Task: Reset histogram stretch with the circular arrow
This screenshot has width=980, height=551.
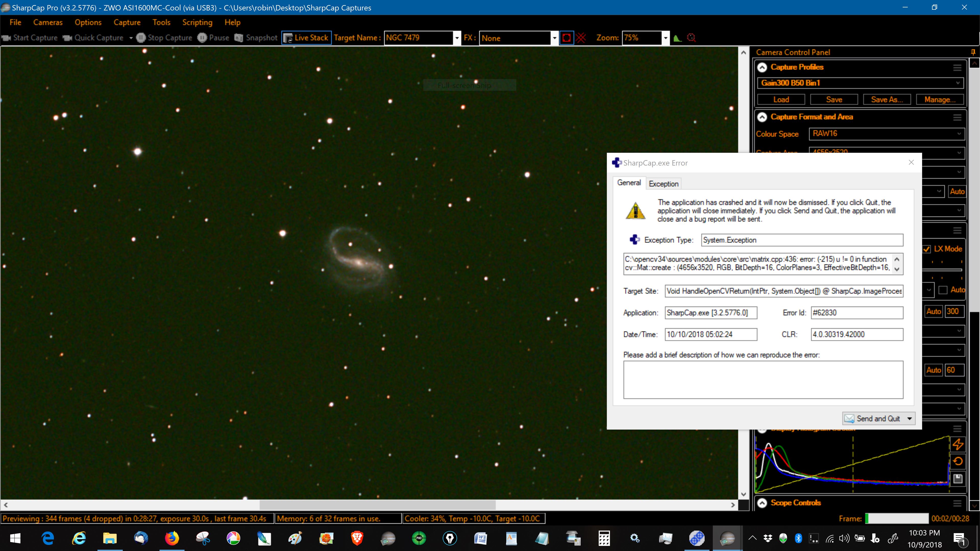Action: coord(958,461)
